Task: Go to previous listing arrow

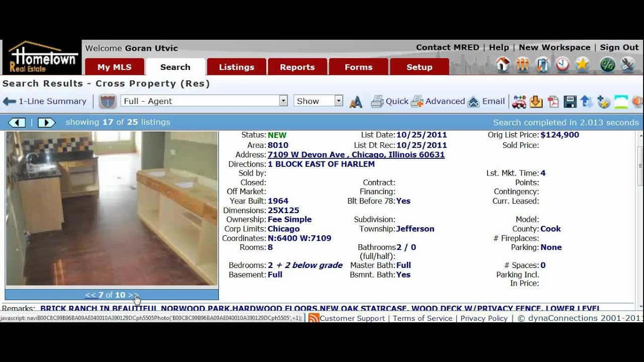Action: point(17,122)
